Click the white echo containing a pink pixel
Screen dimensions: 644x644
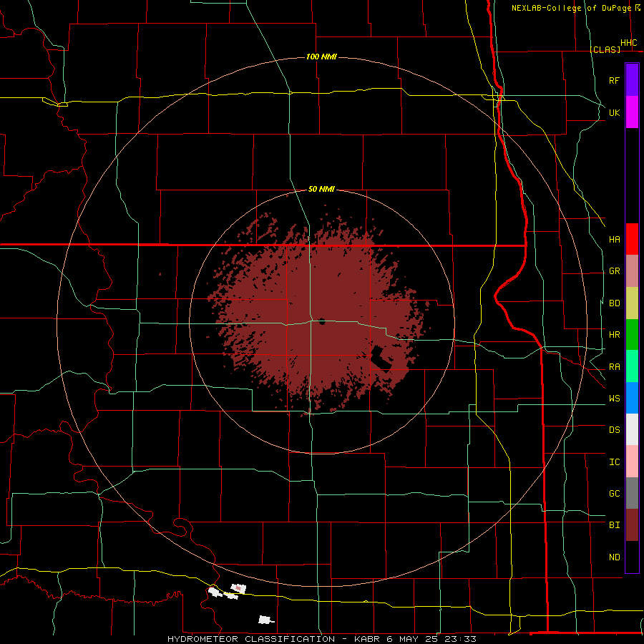click(x=238, y=589)
